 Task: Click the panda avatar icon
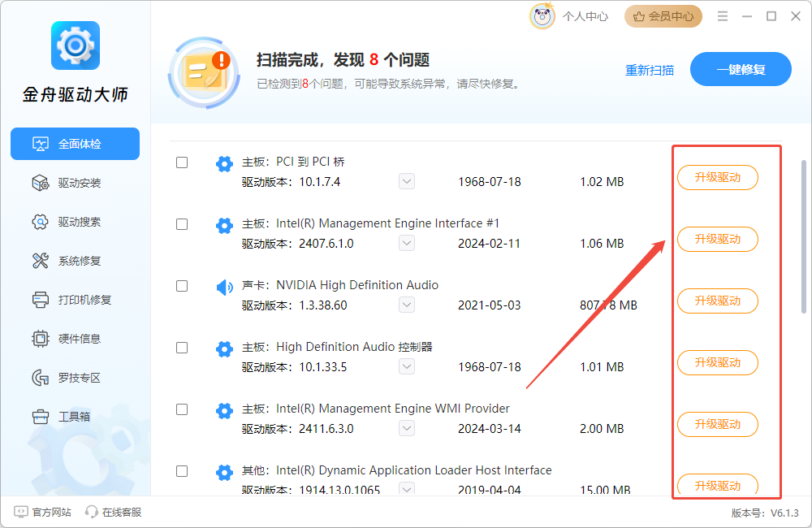[542, 16]
